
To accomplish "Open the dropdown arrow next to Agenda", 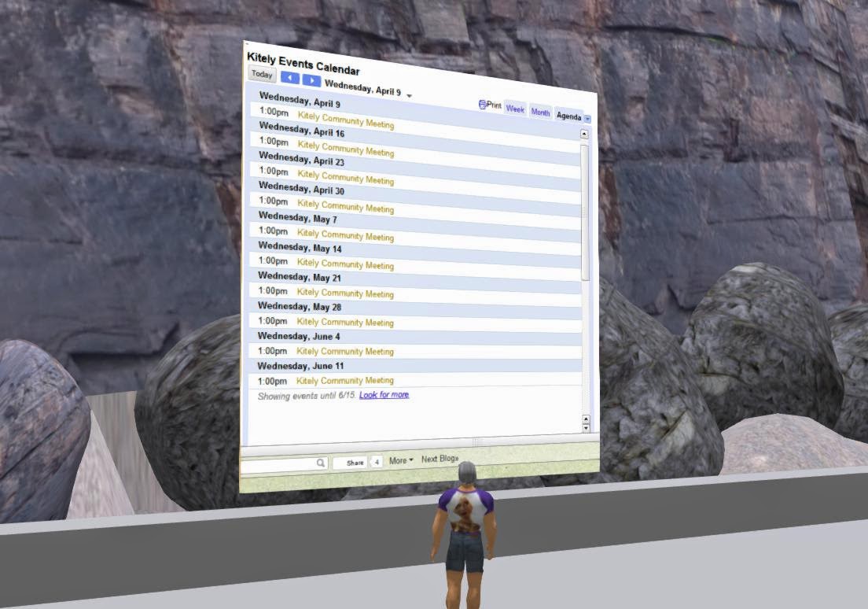I will (587, 119).
